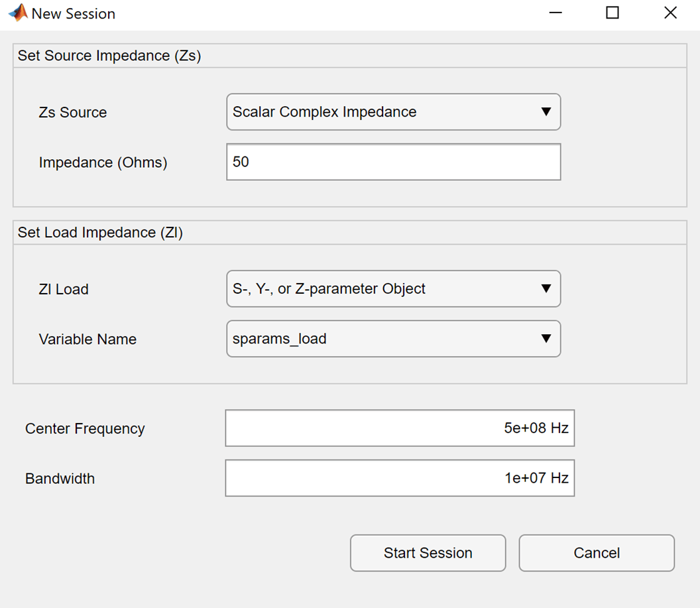Click the Set Source Impedance (Zs) panel title
700x608 pixels.
coord(109,56)
